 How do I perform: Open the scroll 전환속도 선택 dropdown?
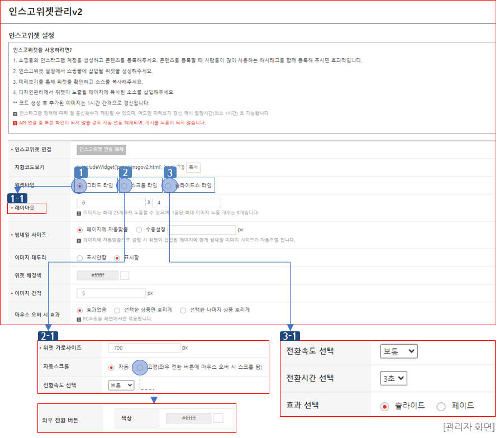[121, 385]
